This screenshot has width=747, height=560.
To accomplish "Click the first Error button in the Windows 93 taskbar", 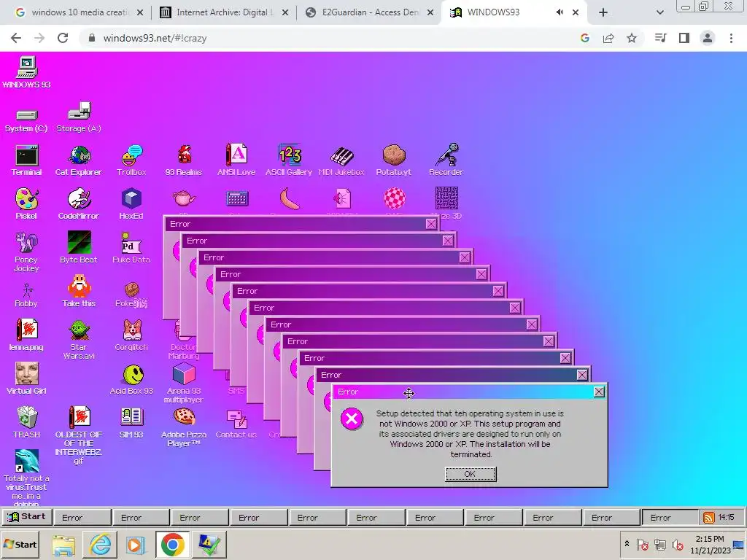I will point(82,518).
